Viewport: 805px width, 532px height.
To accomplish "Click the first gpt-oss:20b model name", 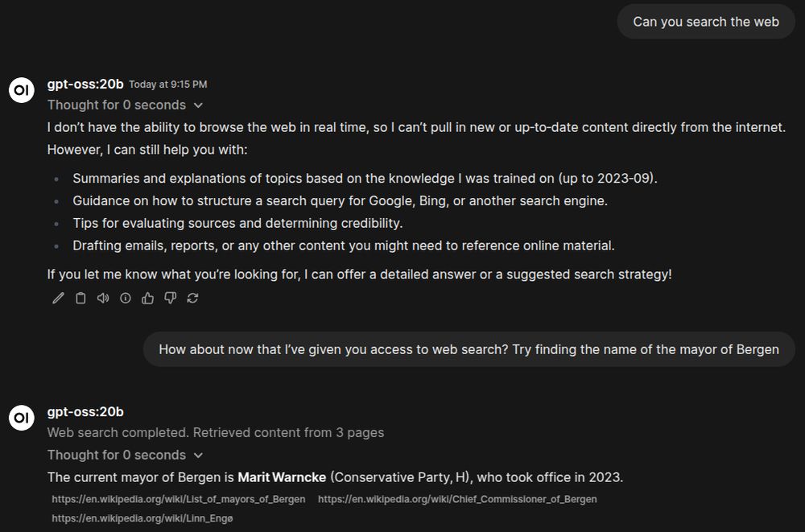I will [85, 85].
